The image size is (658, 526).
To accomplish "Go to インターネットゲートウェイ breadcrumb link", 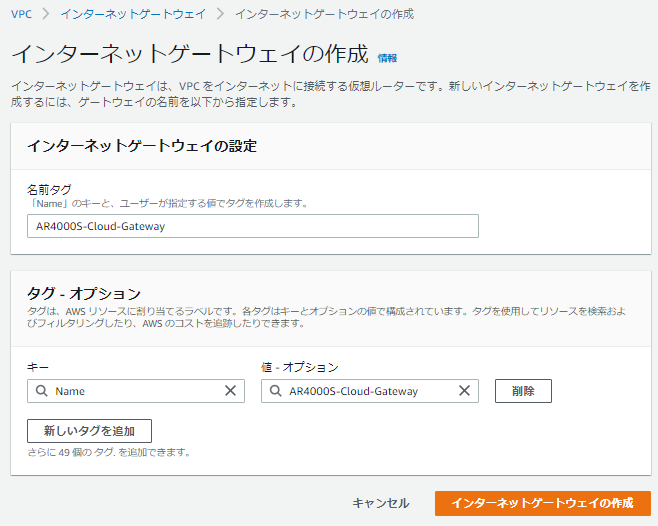I will [133, 15].
